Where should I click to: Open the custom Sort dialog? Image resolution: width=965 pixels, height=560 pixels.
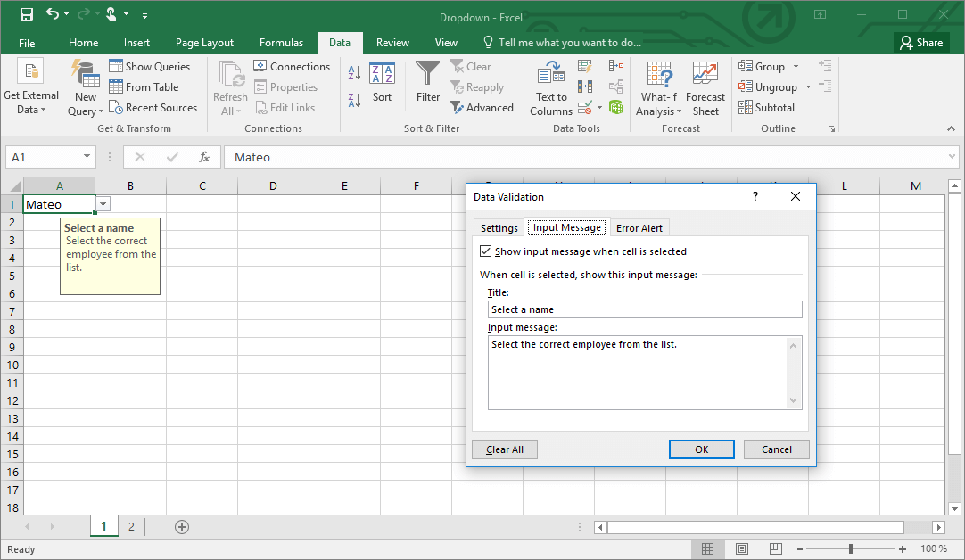click(x=382, y=81)
